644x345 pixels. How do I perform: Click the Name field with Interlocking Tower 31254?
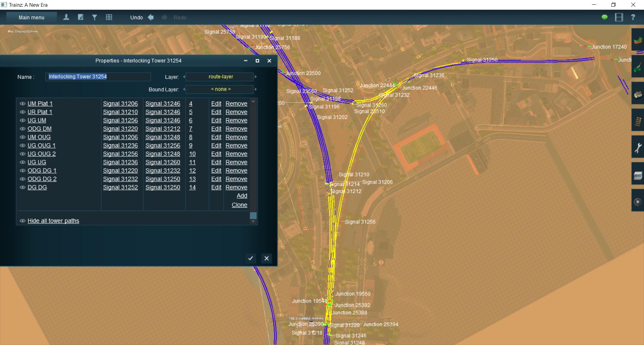tap(98, 77)
